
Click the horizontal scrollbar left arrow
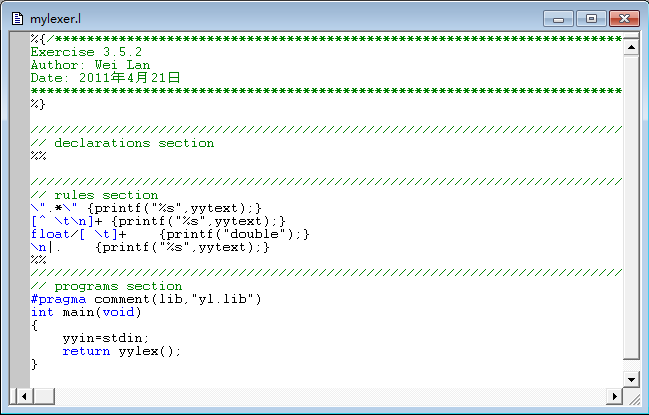24,396
